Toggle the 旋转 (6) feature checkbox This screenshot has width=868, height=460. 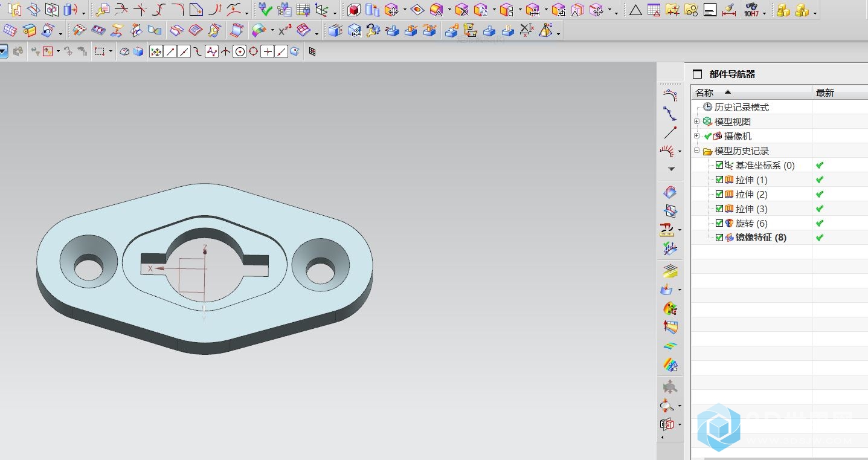(x=719, y=223)
